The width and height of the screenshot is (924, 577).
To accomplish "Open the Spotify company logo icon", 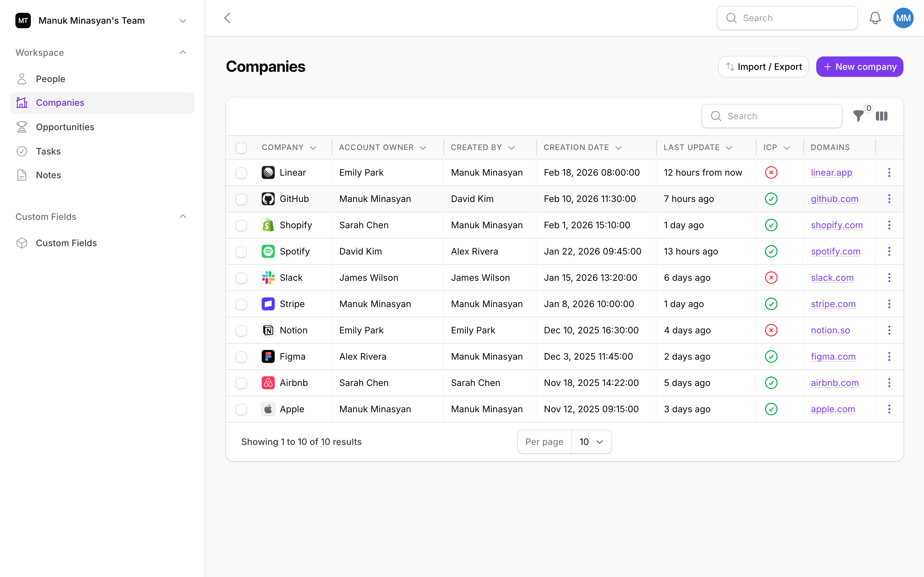I will click(x=268, y=251).
